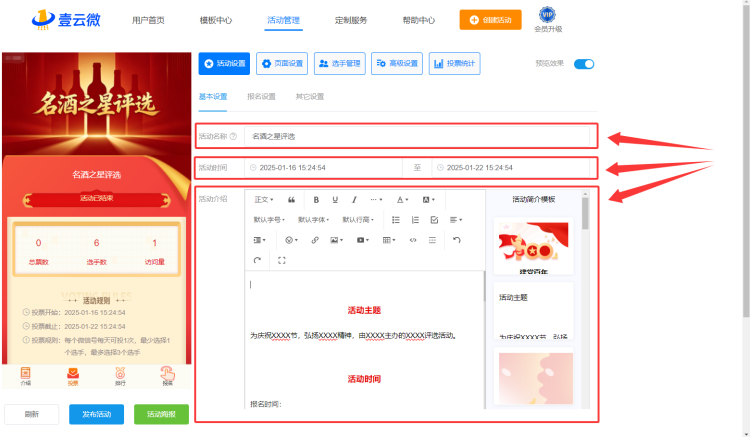Screen dimensions: 750x437
Task: Click the green 活动海报 button
Action: [161, 414]
